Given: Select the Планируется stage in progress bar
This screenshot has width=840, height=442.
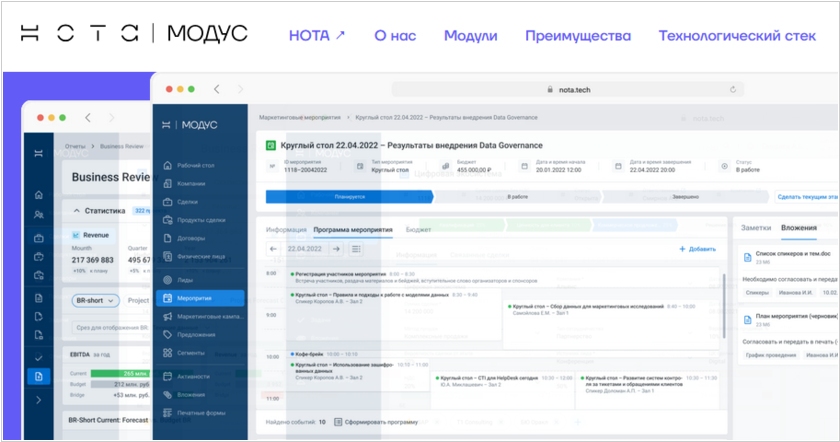Looking at the screenshot, I should coord(349,197).
